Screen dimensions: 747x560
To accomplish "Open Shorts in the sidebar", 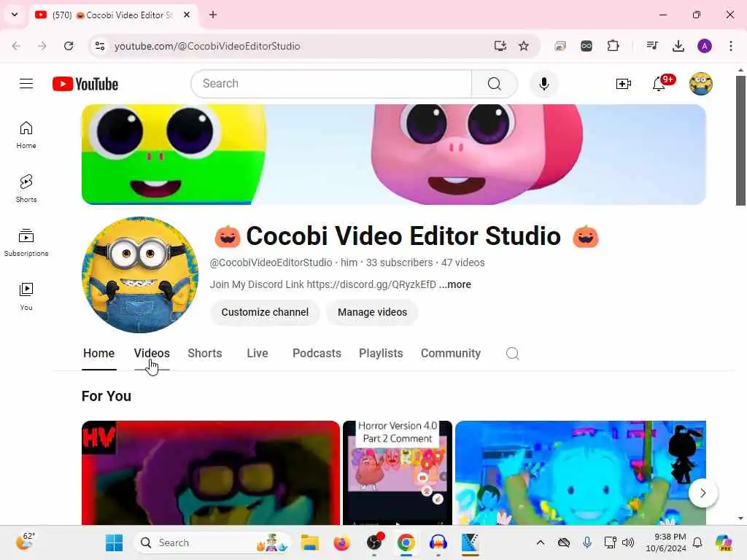I will (x=26, y=189).
